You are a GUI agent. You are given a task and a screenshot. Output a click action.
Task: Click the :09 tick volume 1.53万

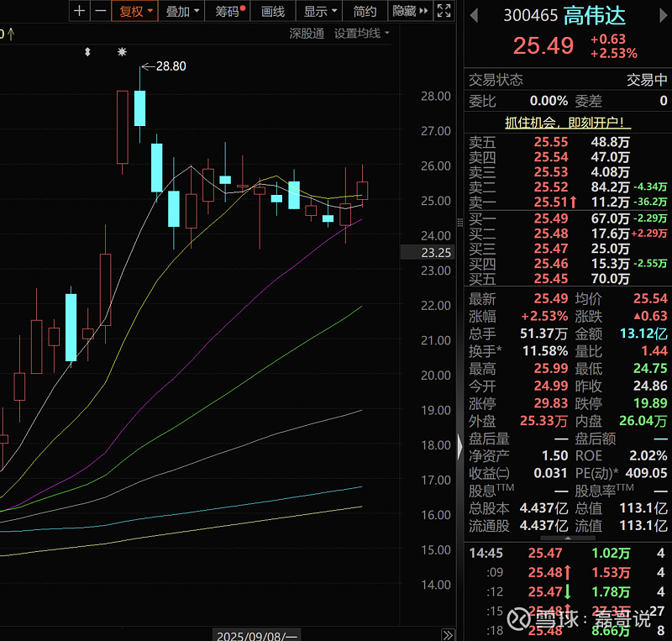click(x=611, y=572)
